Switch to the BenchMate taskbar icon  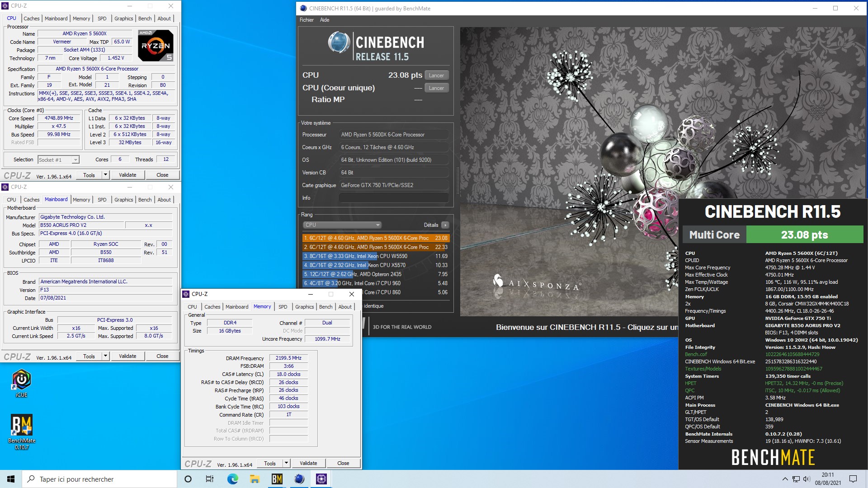277,479
